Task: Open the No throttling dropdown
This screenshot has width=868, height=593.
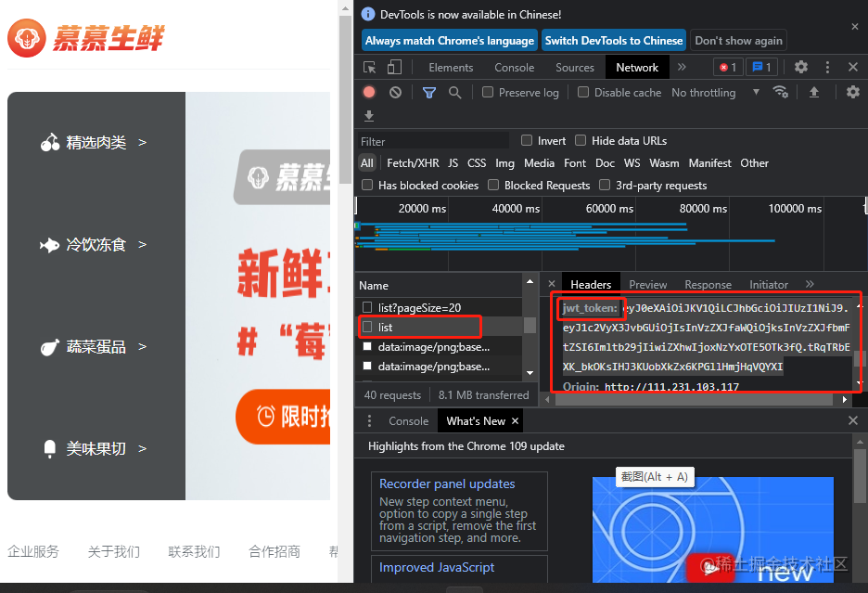Action: pyautogui.click(x=715, y=93)
